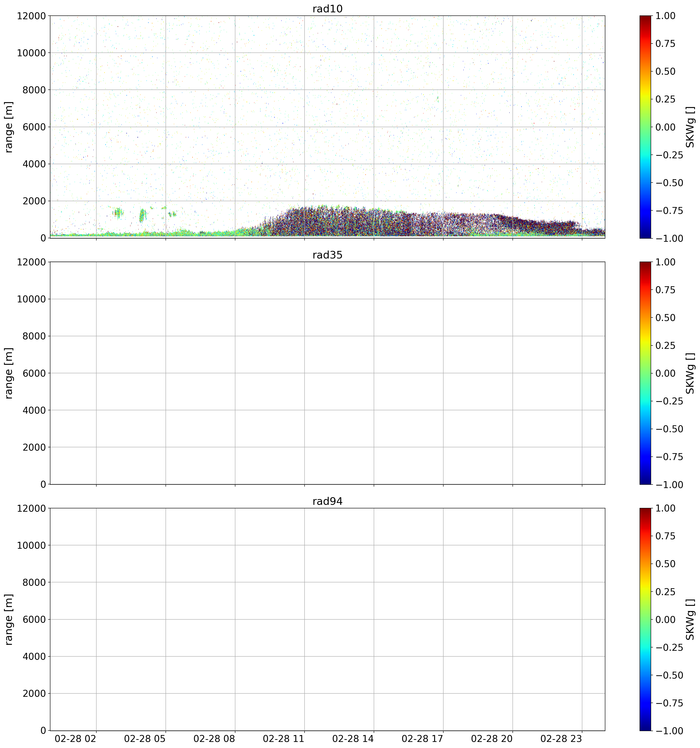Click the "rad94" plot title

(327, 501)
